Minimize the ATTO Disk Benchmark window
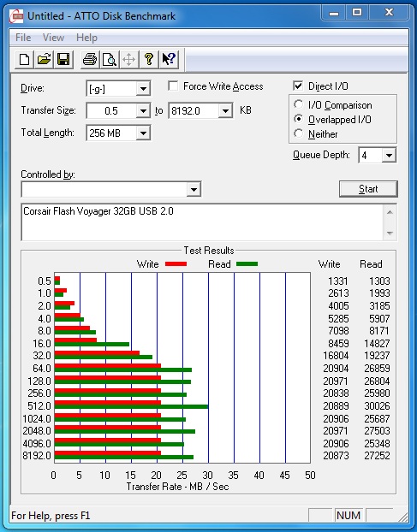This screenshot has height=532, width=417. (x=334, y=13)
